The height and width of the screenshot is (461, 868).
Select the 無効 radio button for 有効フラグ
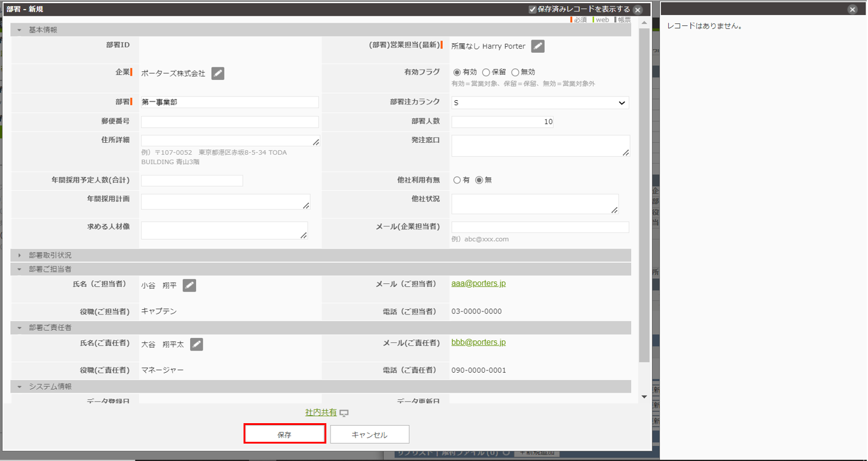pyautogui.click(x=515, y=72)
